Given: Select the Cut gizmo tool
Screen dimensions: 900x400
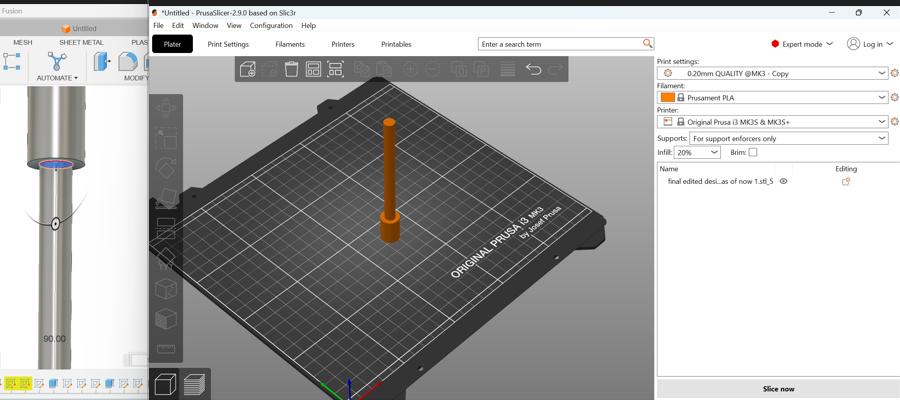Looking at the screenshot, I should [166, 228].
